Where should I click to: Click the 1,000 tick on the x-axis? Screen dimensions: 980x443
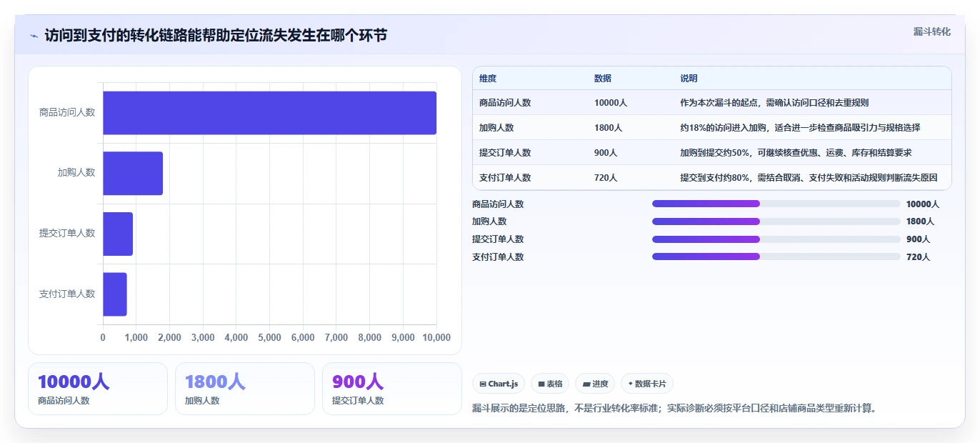136,337
